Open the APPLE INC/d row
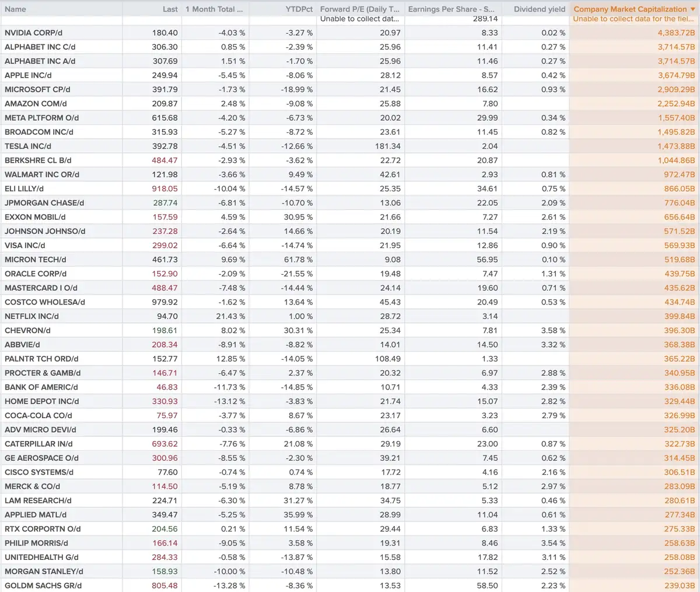 point(350,75)
